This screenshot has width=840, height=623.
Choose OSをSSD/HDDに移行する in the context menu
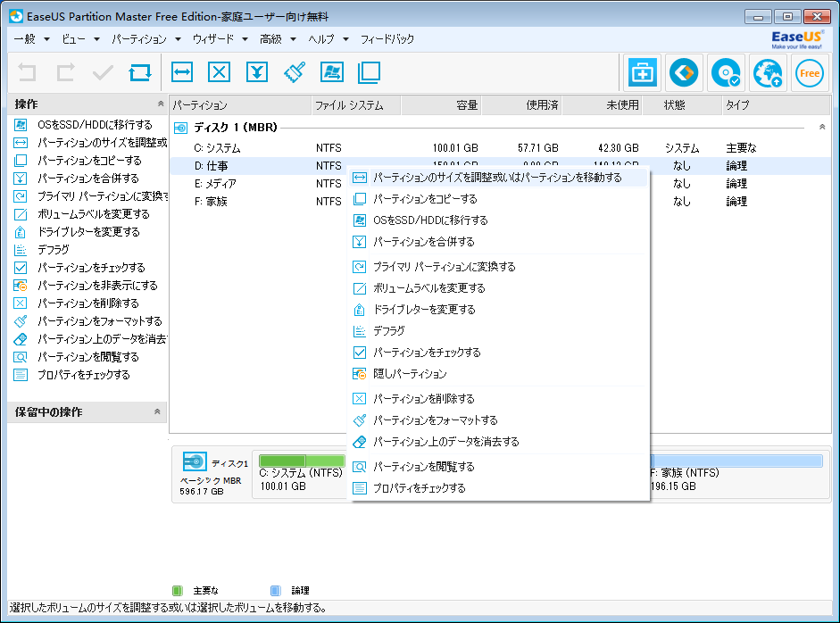[498, 220]
